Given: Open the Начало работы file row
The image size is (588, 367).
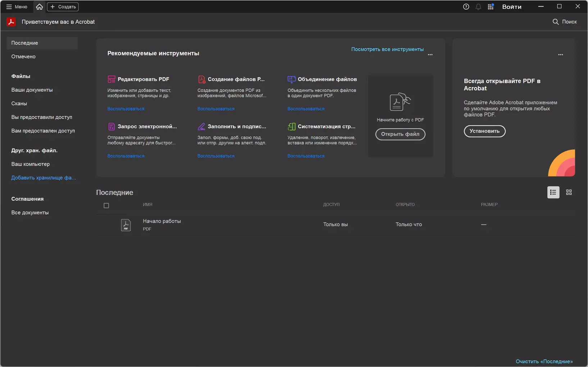Looking at the screenshot, I should click(x=335, y=225).
